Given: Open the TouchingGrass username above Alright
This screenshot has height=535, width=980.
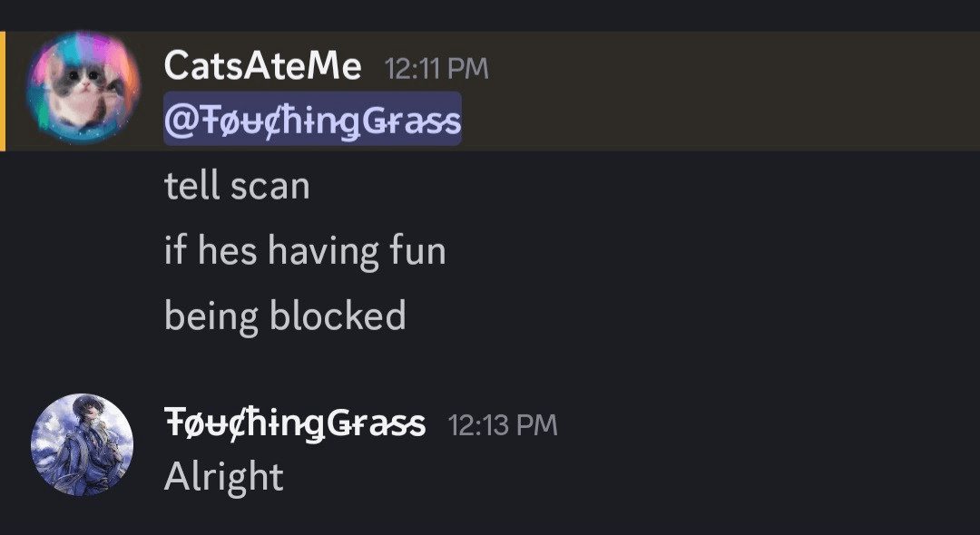Looking at the screenshot, I should (x=295, y=423).
